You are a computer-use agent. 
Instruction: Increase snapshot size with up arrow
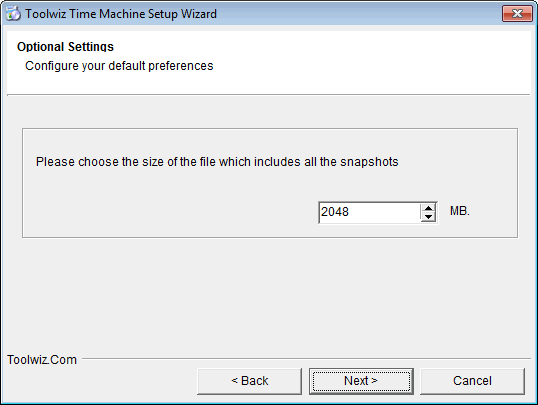pos(428,208)
